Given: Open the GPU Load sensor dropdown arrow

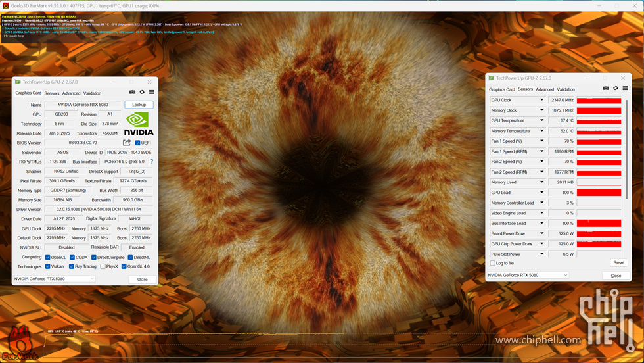Looking at the screenshot, I should point(541,193).
